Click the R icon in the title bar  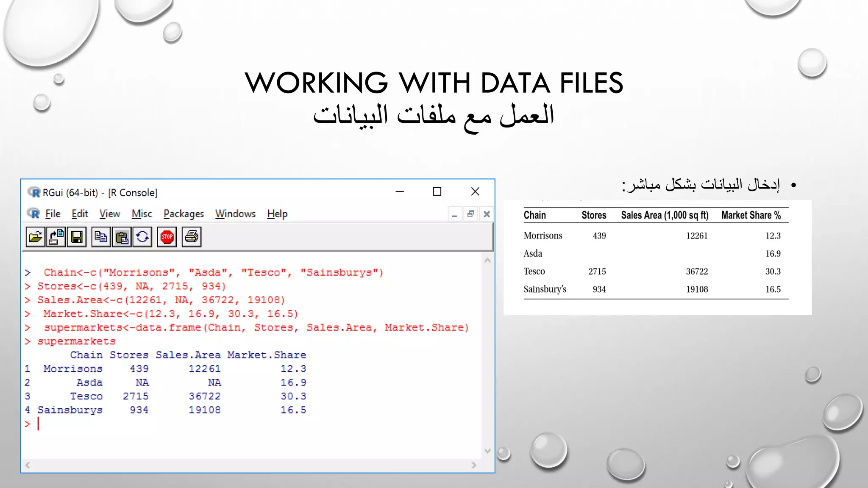pyautogui.click(x=34, y=192)
